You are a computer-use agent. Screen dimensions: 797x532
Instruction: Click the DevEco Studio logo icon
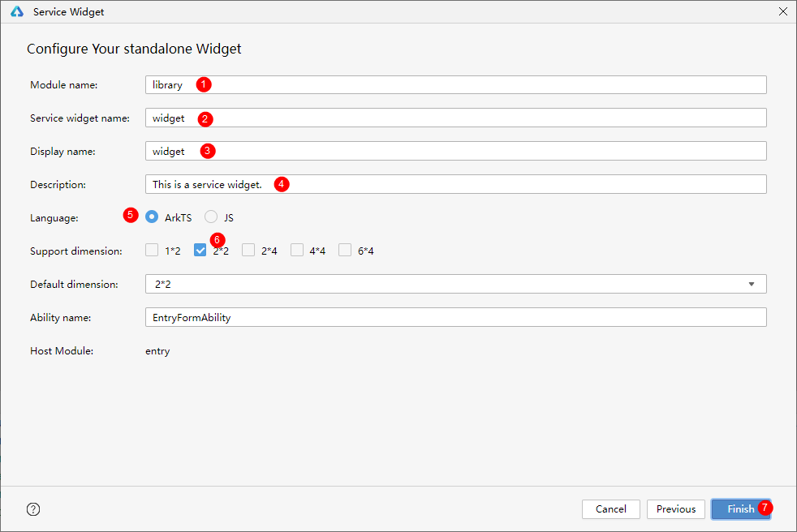pos(16,12)
